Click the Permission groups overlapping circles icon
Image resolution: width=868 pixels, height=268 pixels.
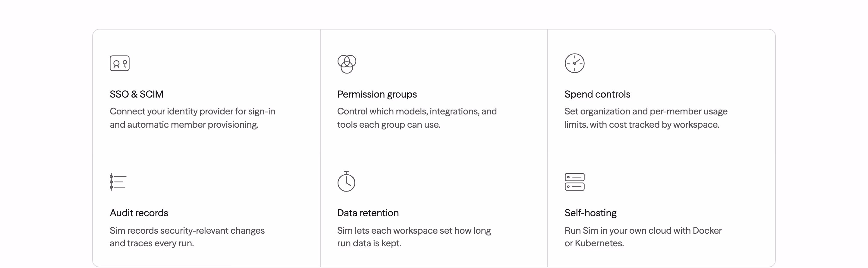pyautogui.click(x=347, y=64)
